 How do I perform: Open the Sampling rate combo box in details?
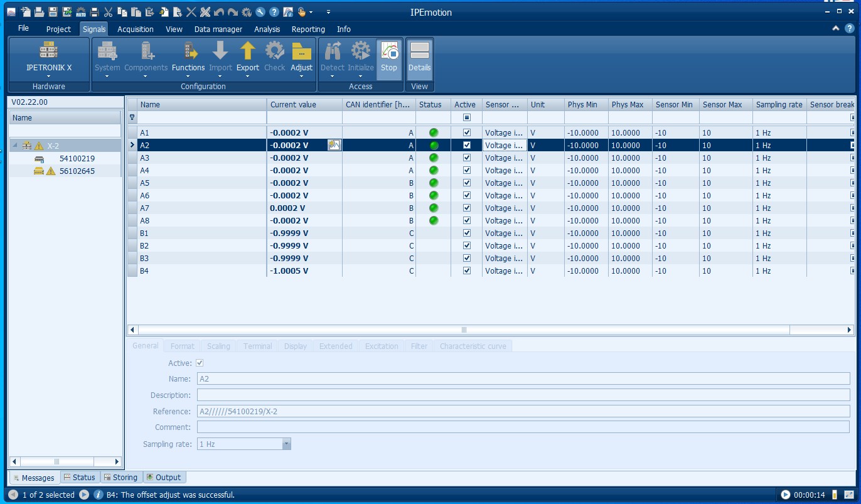coord(286,444)
